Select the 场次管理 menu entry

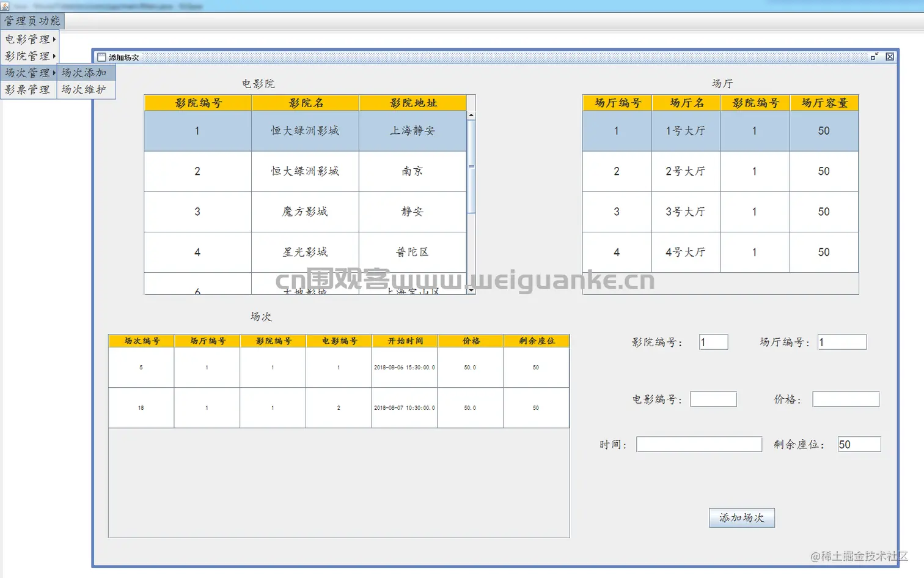tap(30, 73)
